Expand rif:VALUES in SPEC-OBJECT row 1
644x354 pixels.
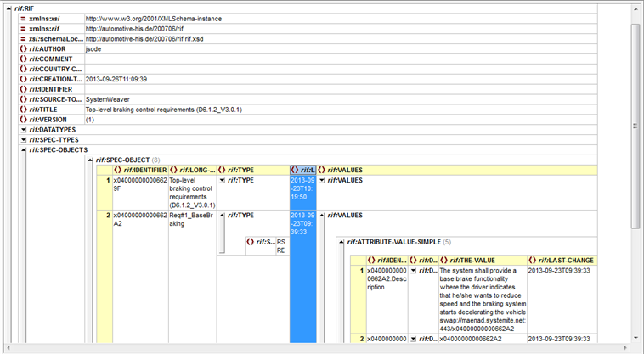point(322,181)
